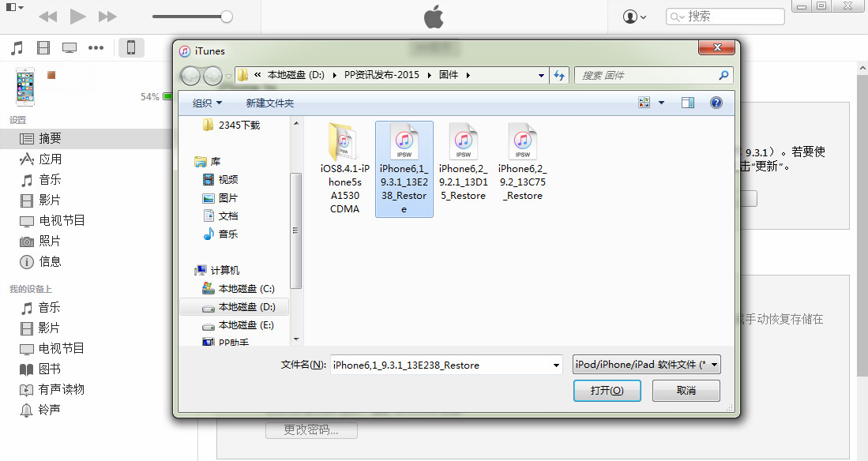This screenshot has height=461, width=868.
Task: Click the 打开(O) button
Action: pos(607,390)
